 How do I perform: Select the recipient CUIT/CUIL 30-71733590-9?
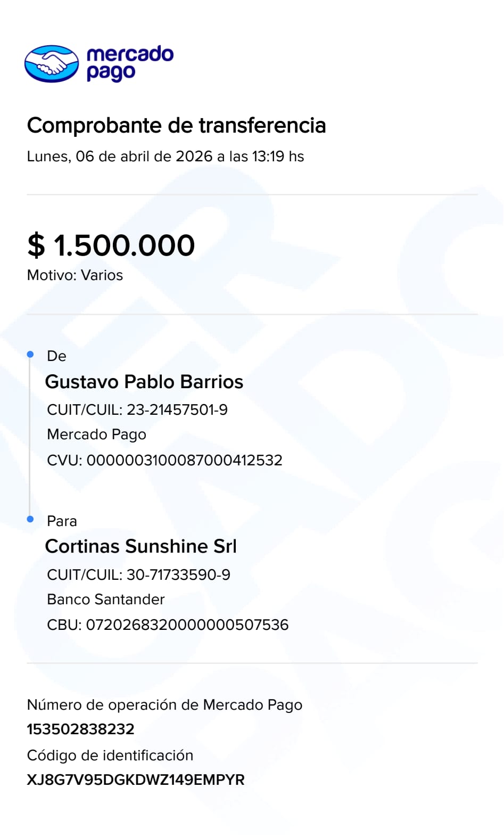[x=138, y=575]
